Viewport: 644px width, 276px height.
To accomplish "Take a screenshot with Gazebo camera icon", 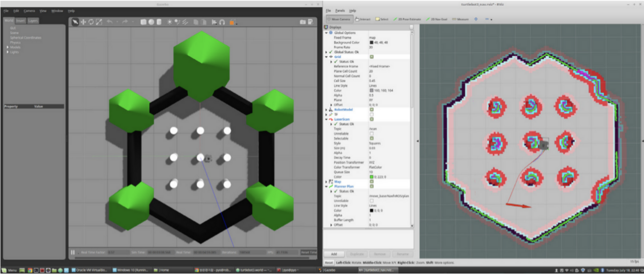I will coord(303,22).
